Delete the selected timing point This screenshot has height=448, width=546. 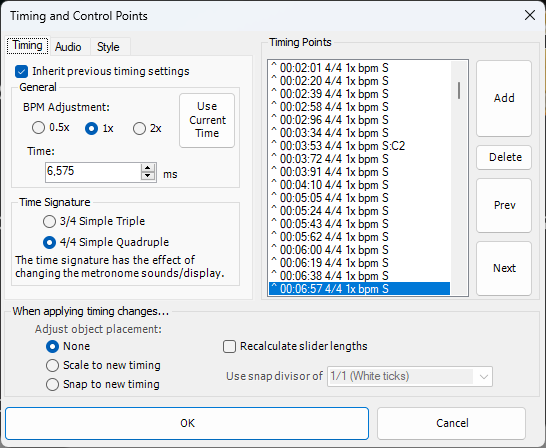click(x=504, y=157)
